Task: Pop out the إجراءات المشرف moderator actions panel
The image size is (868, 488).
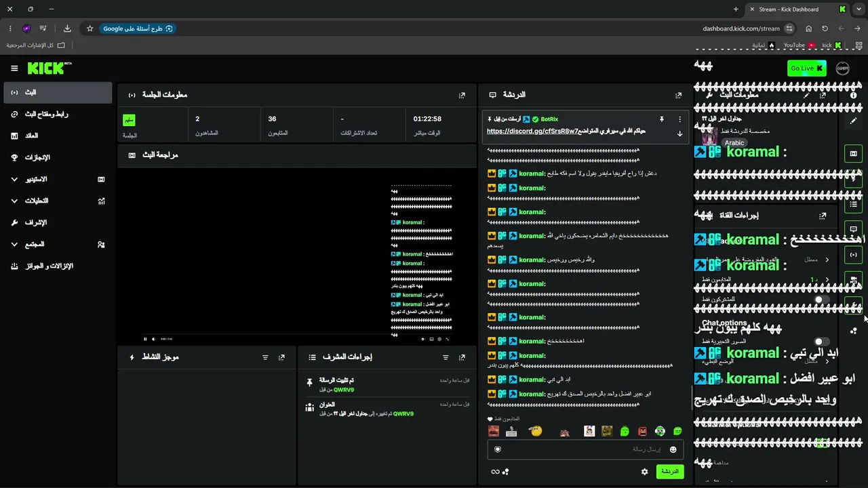Action: click(x=462, y=357)
